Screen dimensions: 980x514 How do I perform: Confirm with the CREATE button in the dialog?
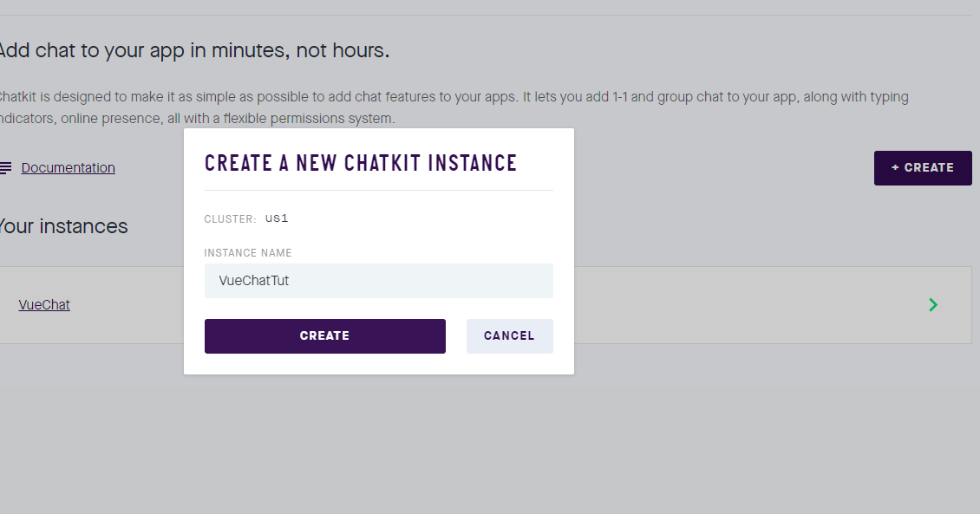(x=324, y=335)
